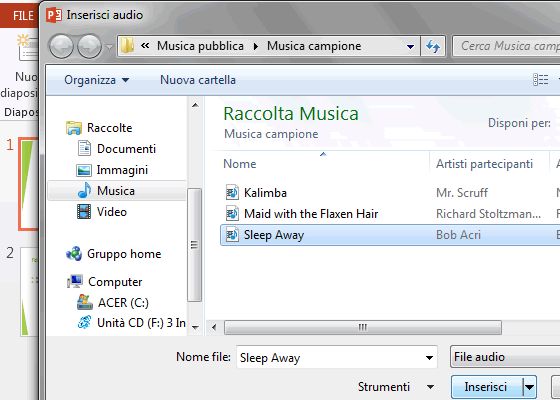Click the Inserisci button

point(487,387)
